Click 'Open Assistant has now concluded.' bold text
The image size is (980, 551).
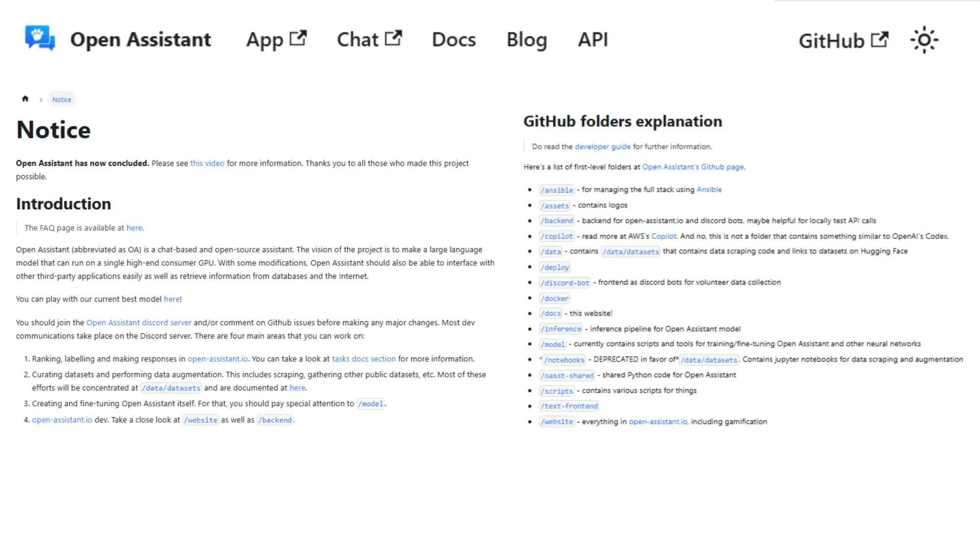pyautogui.click(x=82, y=163)
